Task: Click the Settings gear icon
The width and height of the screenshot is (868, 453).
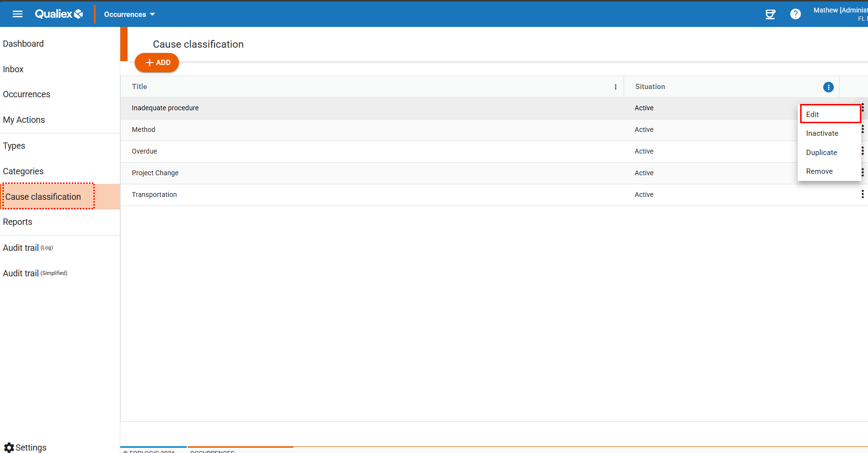Action: pos(9,447)
